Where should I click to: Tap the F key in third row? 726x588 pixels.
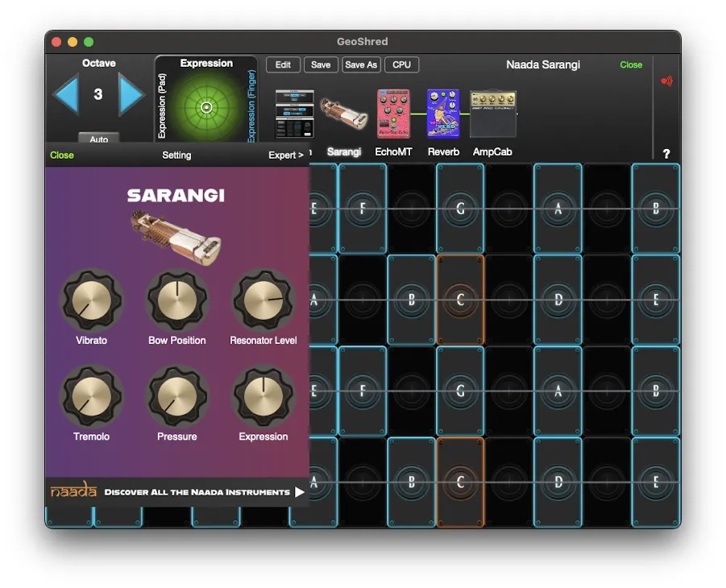click(x=363, y=391)
